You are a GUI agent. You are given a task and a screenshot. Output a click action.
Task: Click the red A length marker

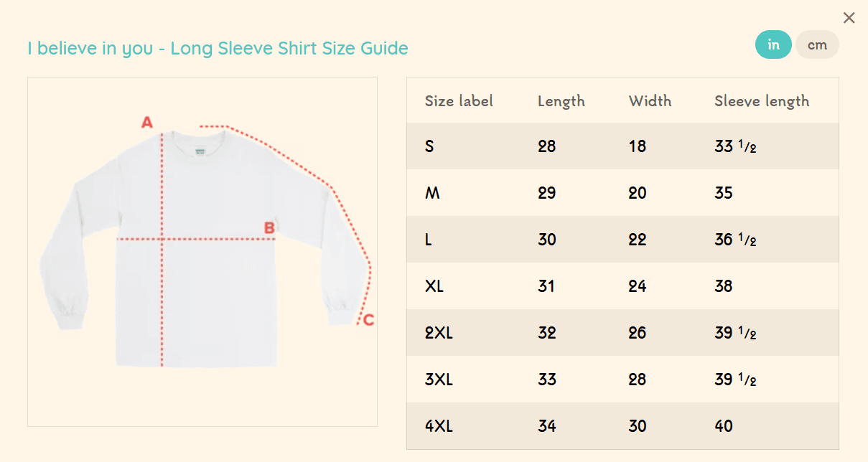tap(147, 123)
